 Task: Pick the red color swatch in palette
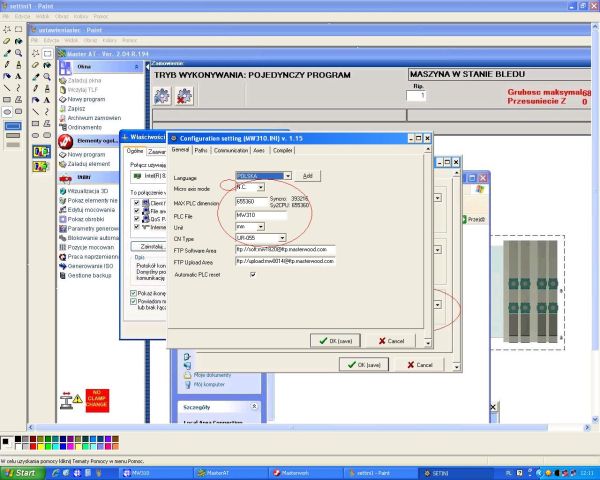(x=33, y=446)
